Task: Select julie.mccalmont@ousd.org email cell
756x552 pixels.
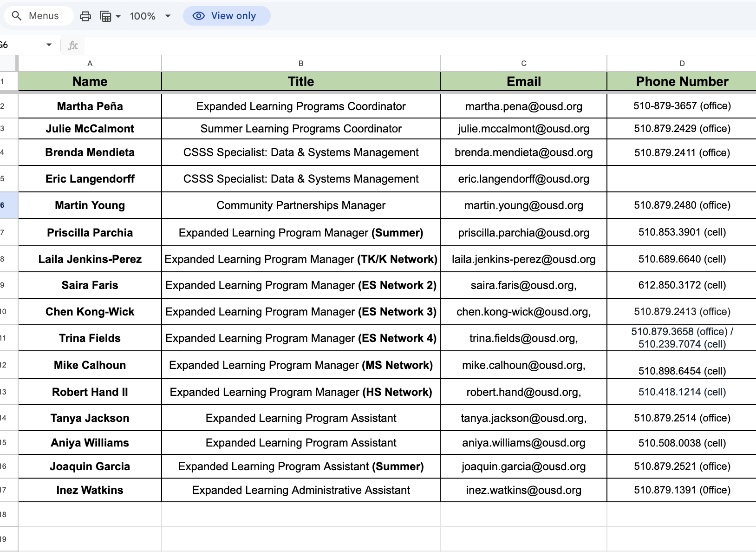Action: click(524, 129)
